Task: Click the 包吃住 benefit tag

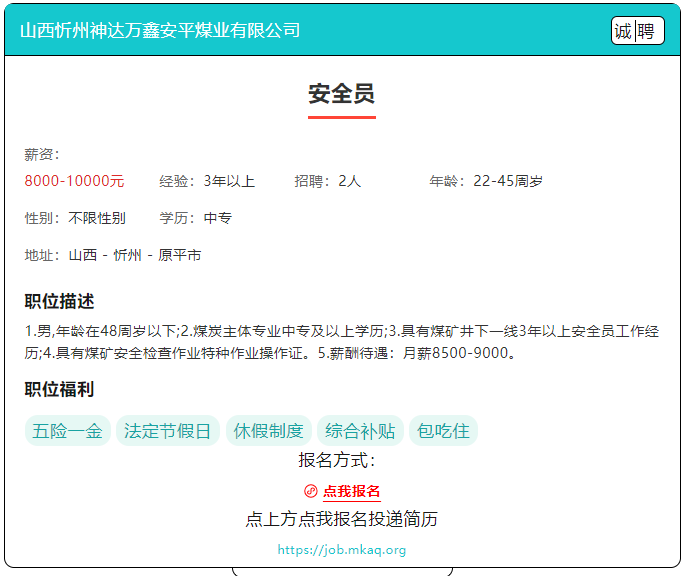Action: pyautogui.click(x=443, y=431)
